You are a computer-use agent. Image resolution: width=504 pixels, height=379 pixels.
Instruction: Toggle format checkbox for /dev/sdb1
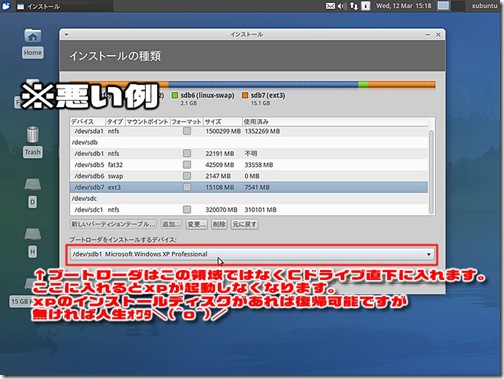click(187, 153)
